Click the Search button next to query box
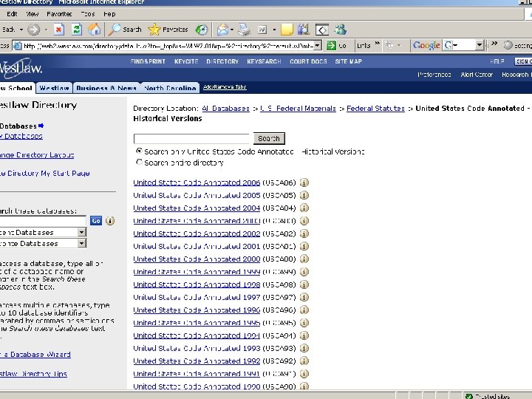 269,138
